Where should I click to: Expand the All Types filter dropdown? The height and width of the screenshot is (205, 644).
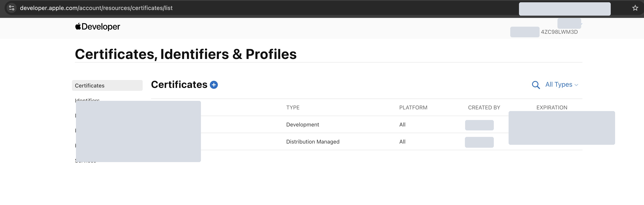point(561,85)
